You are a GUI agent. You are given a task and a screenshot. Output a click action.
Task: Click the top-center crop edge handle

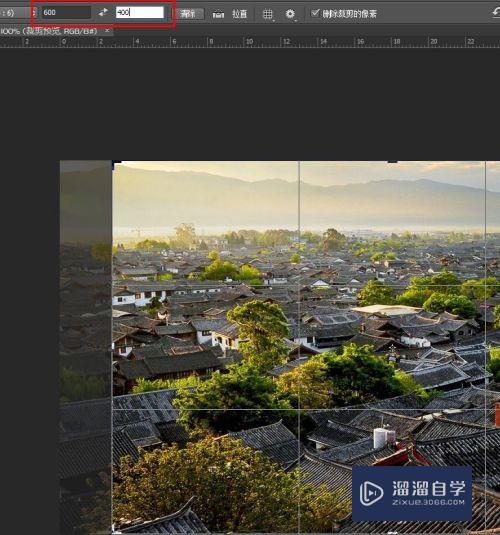click(x=392, y=161)
